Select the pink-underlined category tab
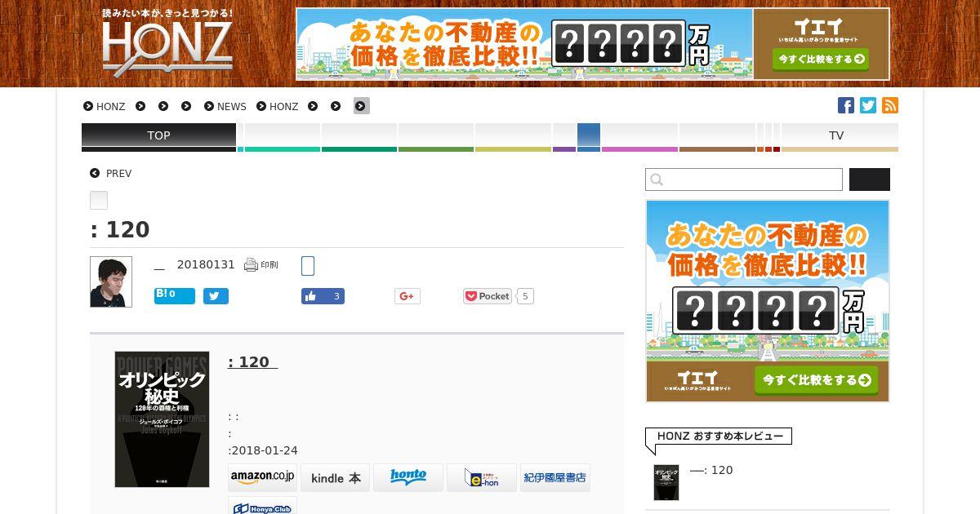This screenshot has height=514, width=980. (x=639, y=137)
